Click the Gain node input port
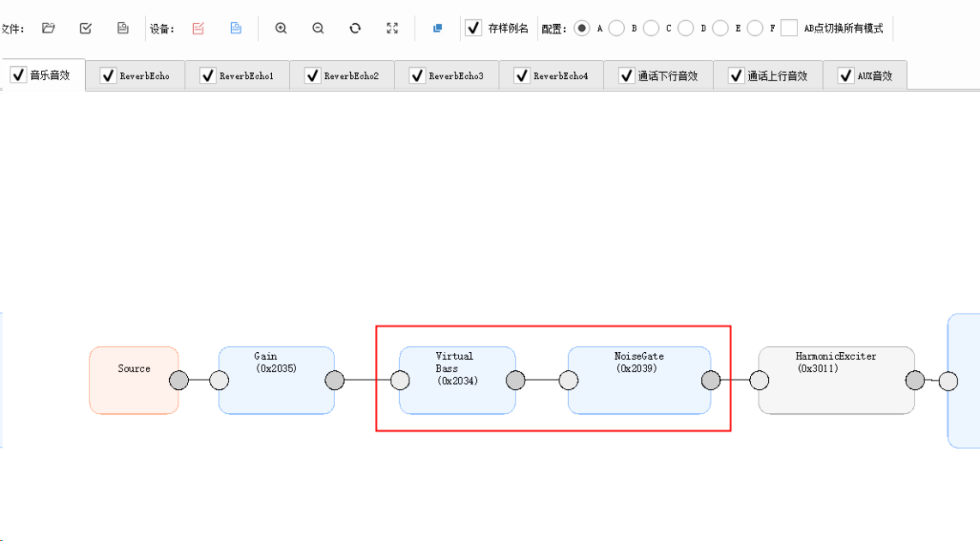This screenshot has width=980, height=541. tap(220, 380)
